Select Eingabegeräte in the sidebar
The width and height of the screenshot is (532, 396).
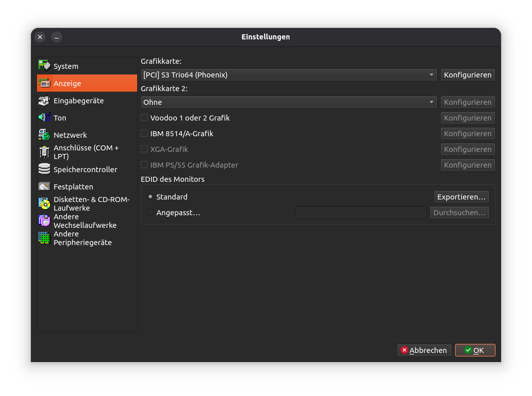(87, 100)
